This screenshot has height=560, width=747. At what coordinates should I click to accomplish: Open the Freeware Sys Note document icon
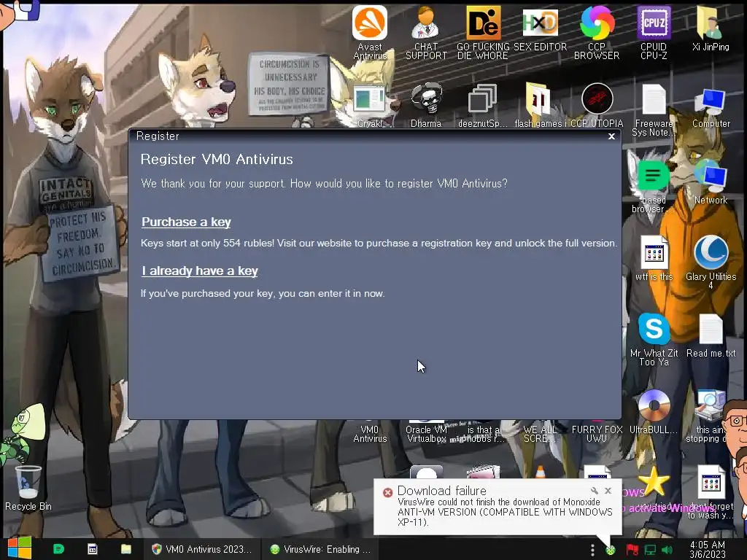(654, 110)
